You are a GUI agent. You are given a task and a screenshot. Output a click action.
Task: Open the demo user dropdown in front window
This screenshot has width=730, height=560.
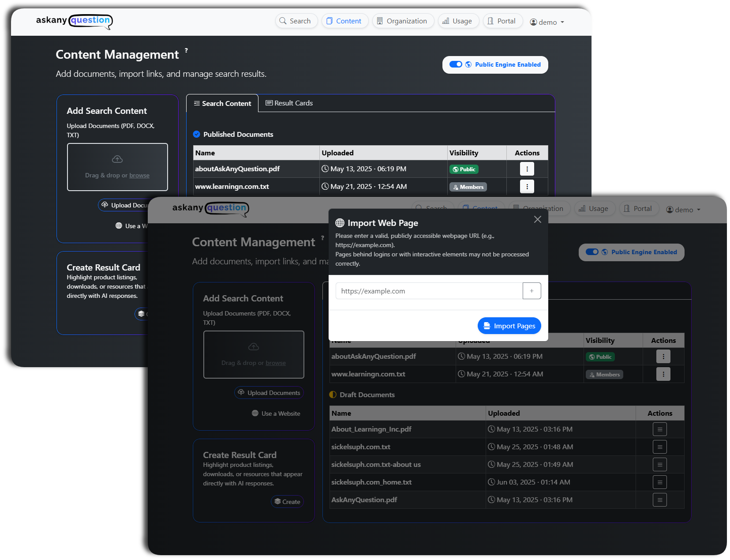[x=683, y=210]
